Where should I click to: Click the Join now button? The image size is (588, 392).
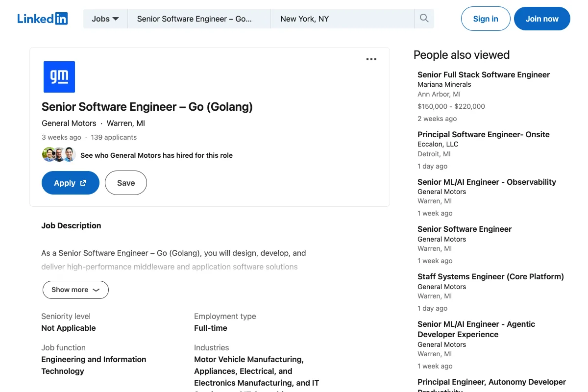542,19
